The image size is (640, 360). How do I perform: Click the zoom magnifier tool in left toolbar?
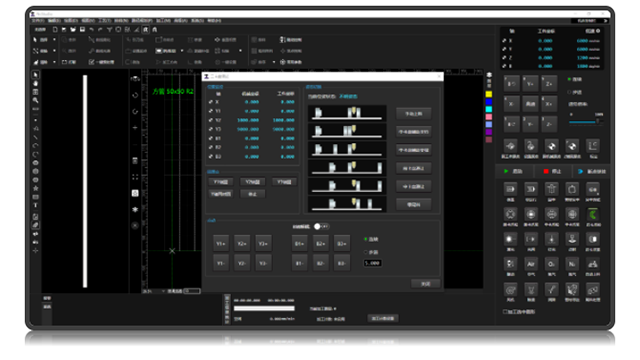[36, 100]
